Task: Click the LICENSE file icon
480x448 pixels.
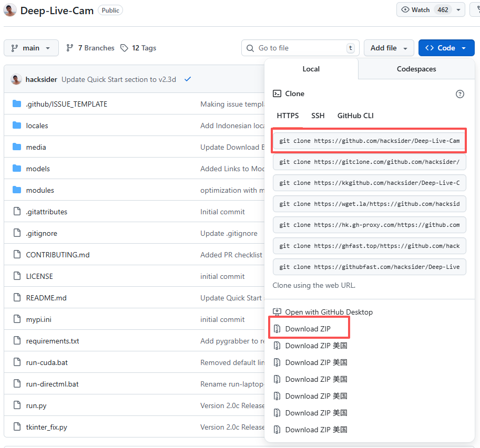Action: click(17, 276)
